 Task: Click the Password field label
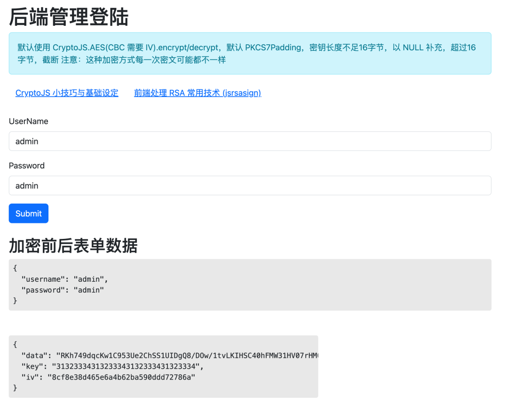pos(26,165)
